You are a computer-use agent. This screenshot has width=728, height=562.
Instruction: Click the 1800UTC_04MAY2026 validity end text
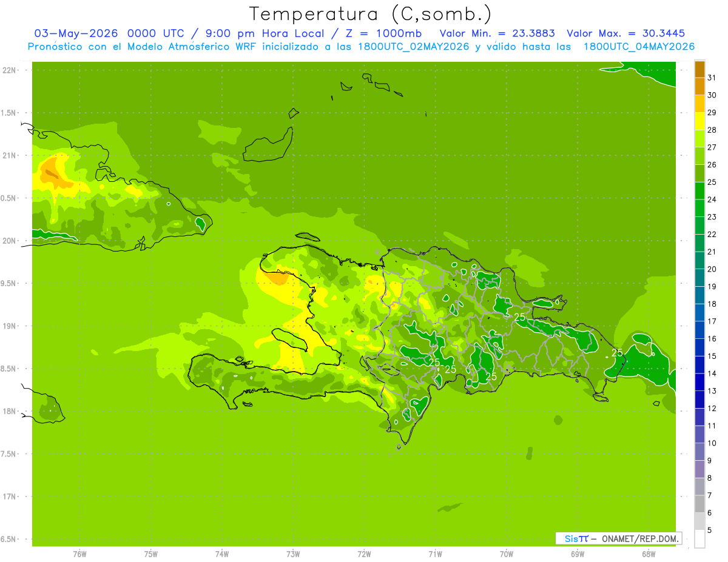(x=639, y=47)
